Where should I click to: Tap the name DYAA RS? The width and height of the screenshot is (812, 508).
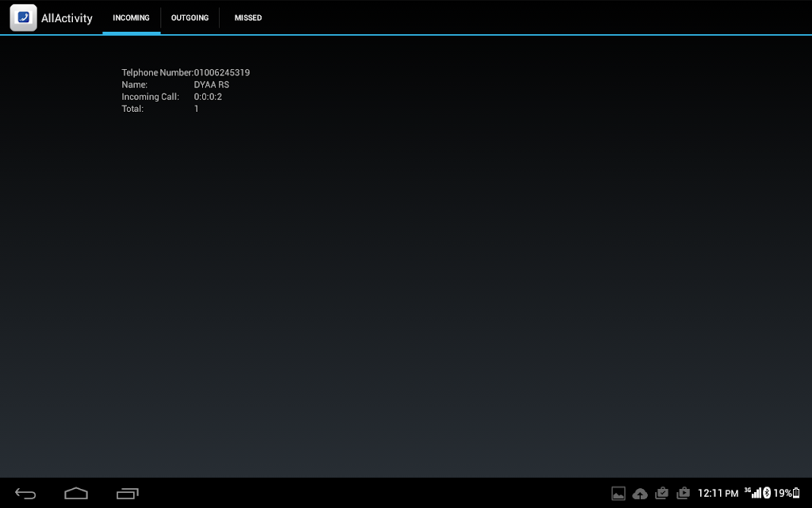click(211, 84)
